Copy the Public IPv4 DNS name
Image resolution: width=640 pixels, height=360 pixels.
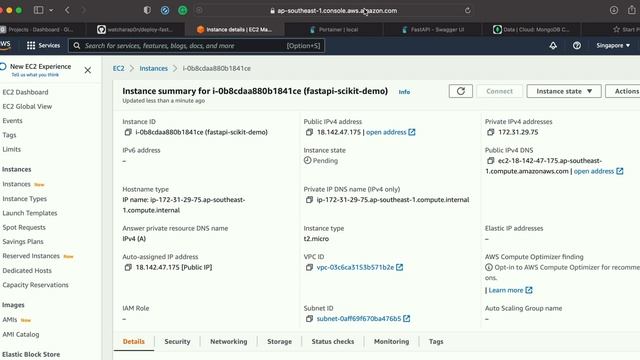pos(490,161)
